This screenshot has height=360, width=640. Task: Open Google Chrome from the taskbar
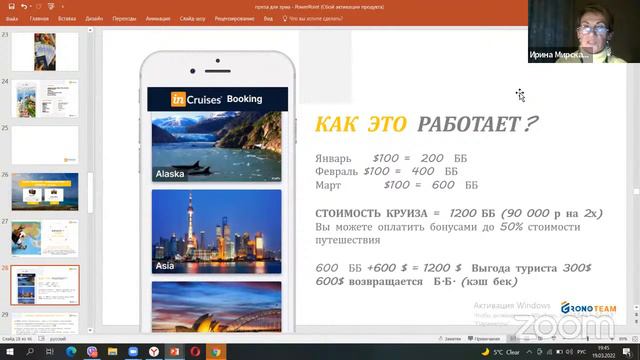point(216,351)
